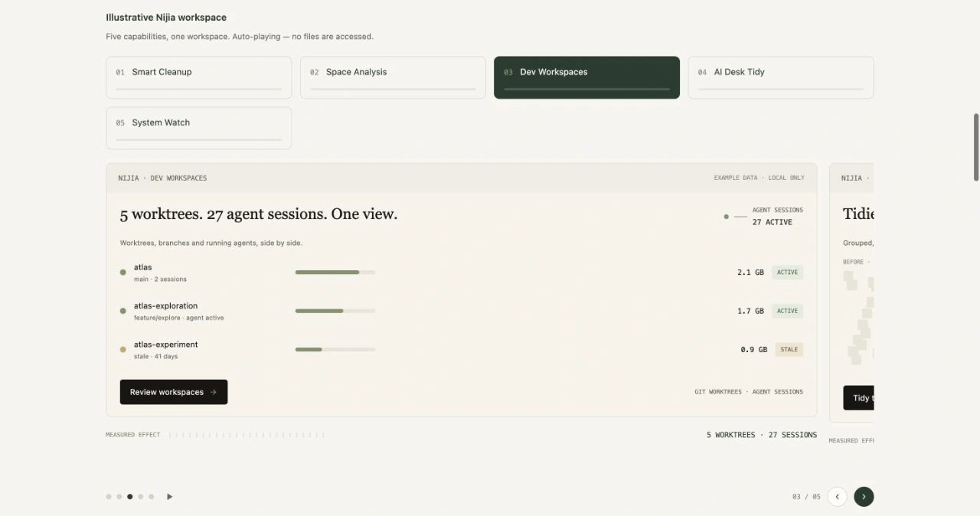Image resolution: width=980 pixels, height=516 pixels.
Task: Click the atlas usage progress bar
Action: [x=335, y=272]
